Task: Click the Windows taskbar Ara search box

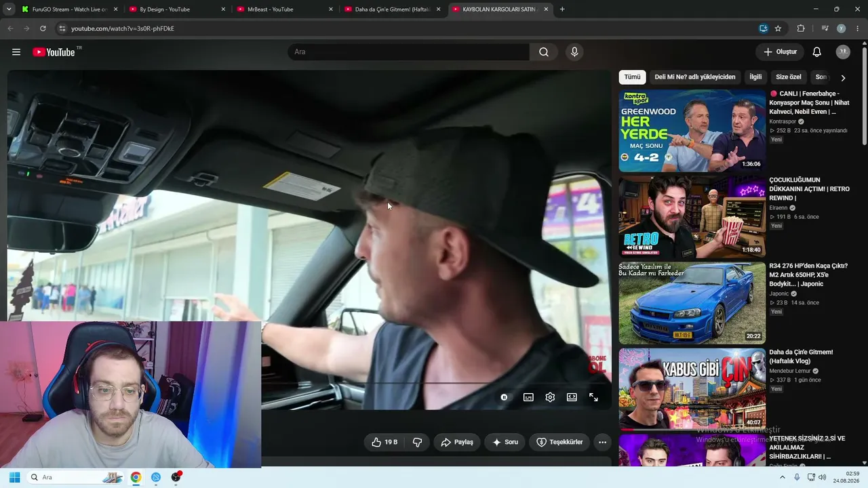Action: click(75, 477)
